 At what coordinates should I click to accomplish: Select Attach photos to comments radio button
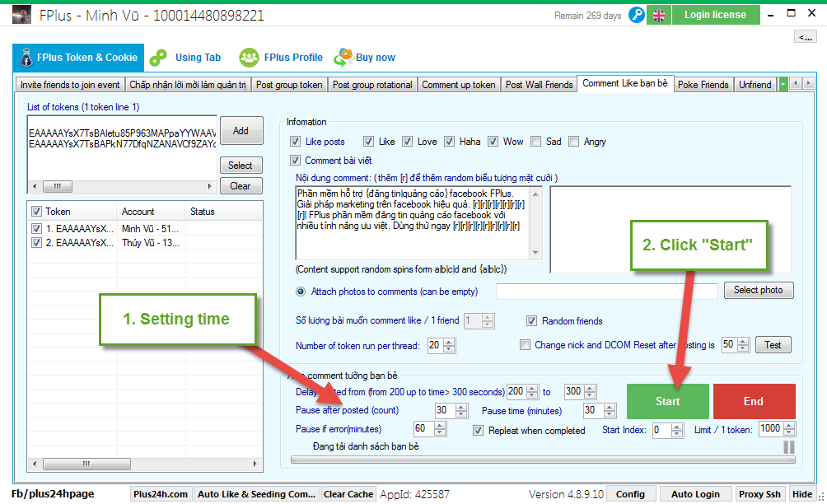[x=301, y=292]
